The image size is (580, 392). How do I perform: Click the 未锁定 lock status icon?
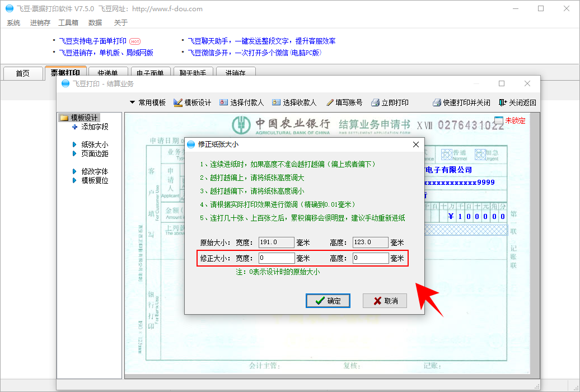coord(499,120)
